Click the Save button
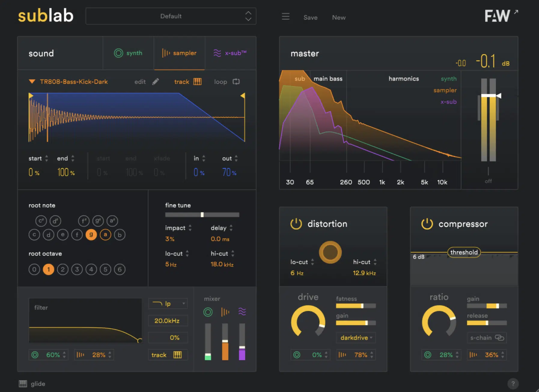539x392 pixels. coord(310,17)
